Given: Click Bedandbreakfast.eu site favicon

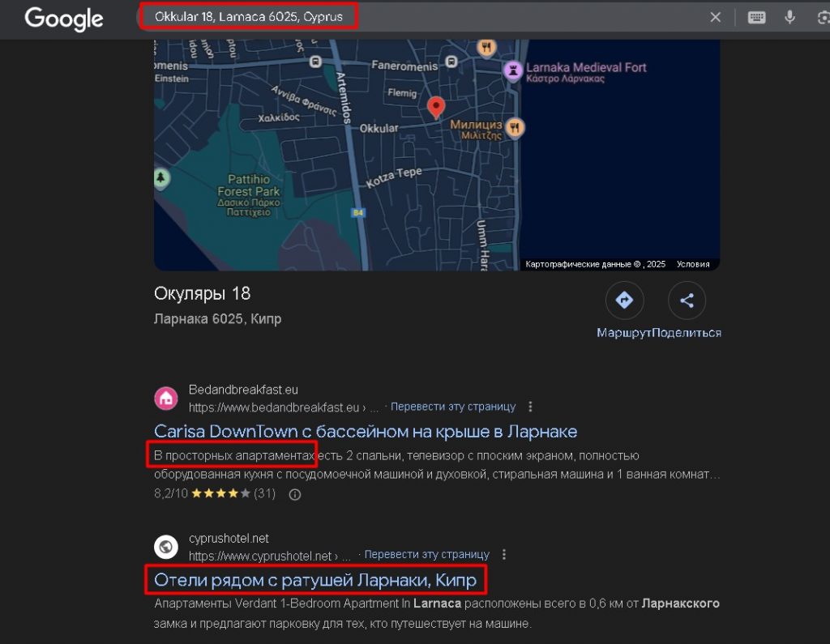Looking at the screenshot, I should pyautogui.click(x=165, y=398).
